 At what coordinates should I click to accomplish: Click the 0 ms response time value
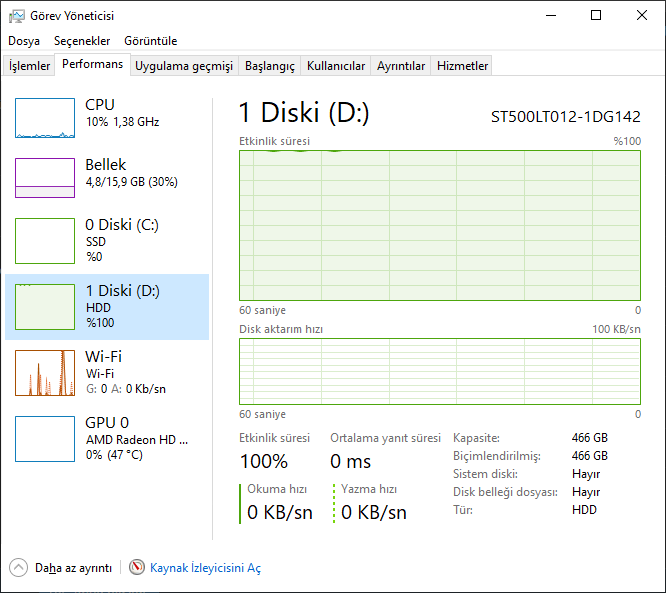coord(350,461)
